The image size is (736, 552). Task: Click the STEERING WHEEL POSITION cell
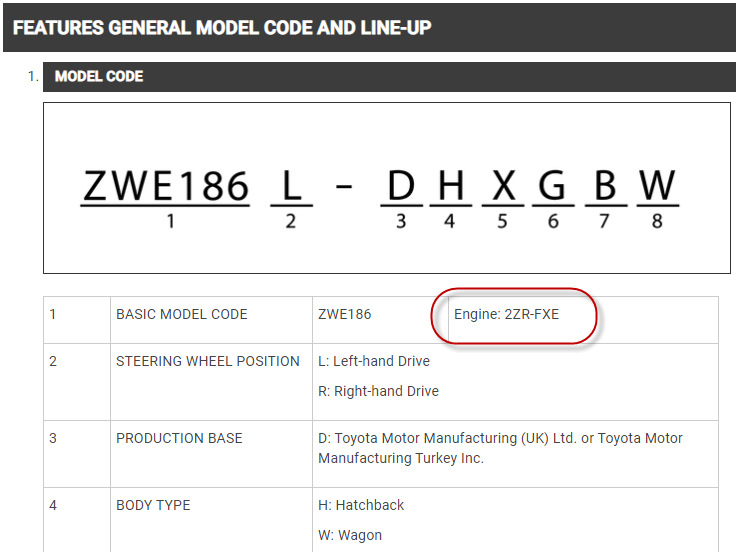tap(207, 361)
